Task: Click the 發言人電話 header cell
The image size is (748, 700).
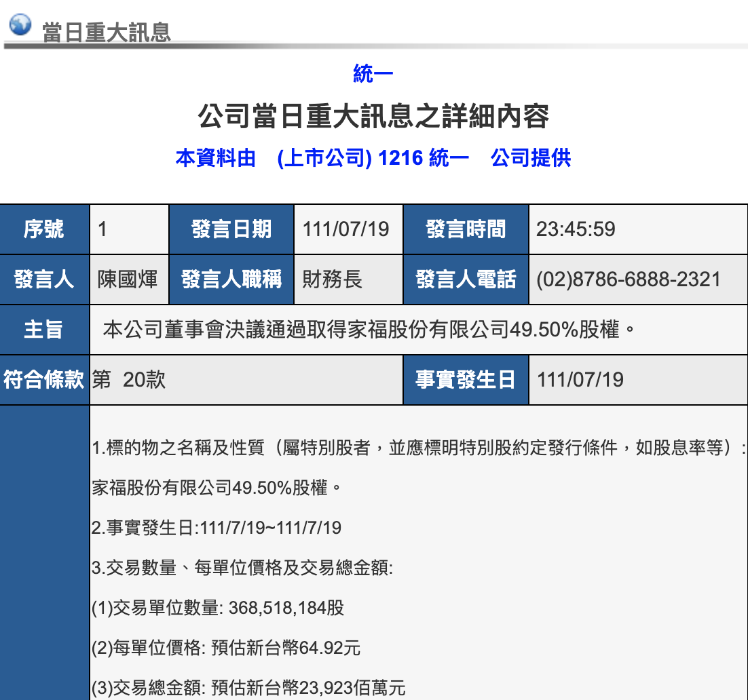Action: point(466,279)
